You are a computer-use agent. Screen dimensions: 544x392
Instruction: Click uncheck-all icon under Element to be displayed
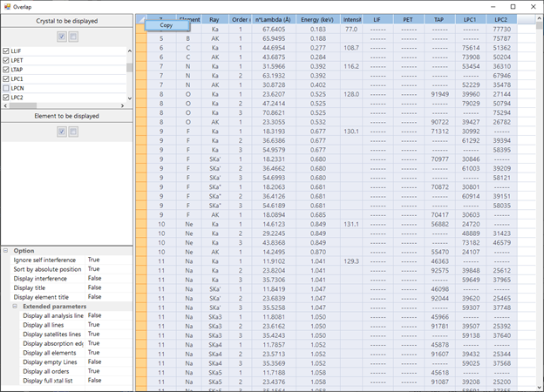click(72, 131)
